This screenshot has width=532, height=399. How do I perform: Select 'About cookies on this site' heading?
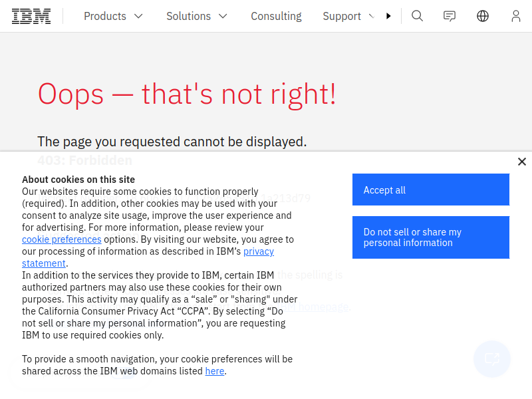(x=78, y=180)
